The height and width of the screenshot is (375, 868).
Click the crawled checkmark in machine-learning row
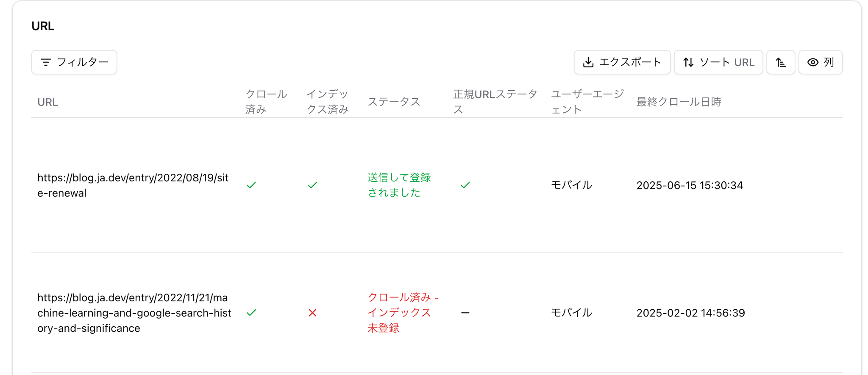251,313
